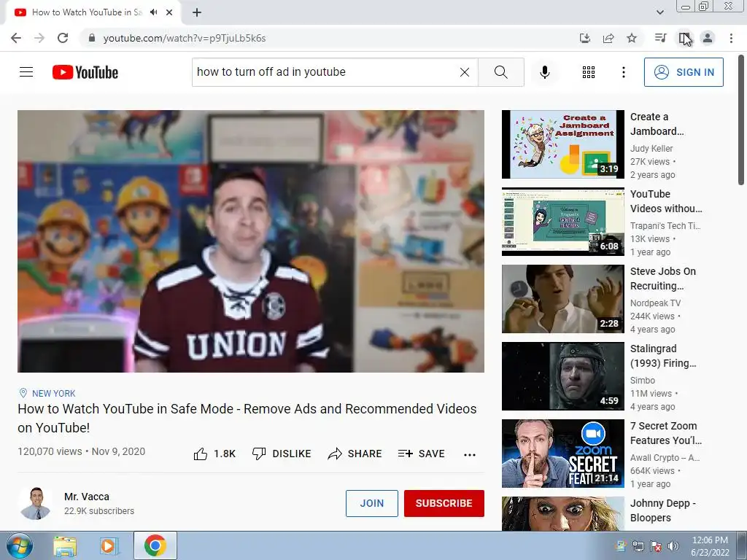Open the Chrome side panel icon
Viewport: 747px width, 560px height.
pos(684,38)
